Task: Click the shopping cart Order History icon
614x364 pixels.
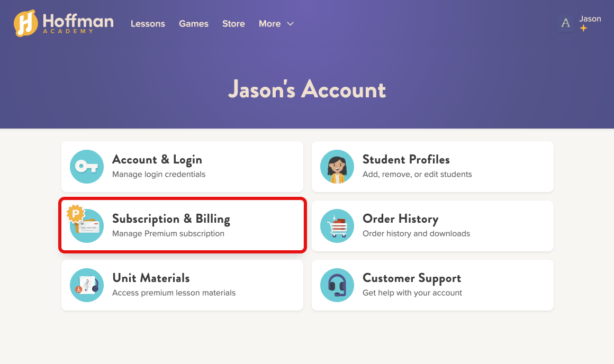Action: click(x=337, y=226)
